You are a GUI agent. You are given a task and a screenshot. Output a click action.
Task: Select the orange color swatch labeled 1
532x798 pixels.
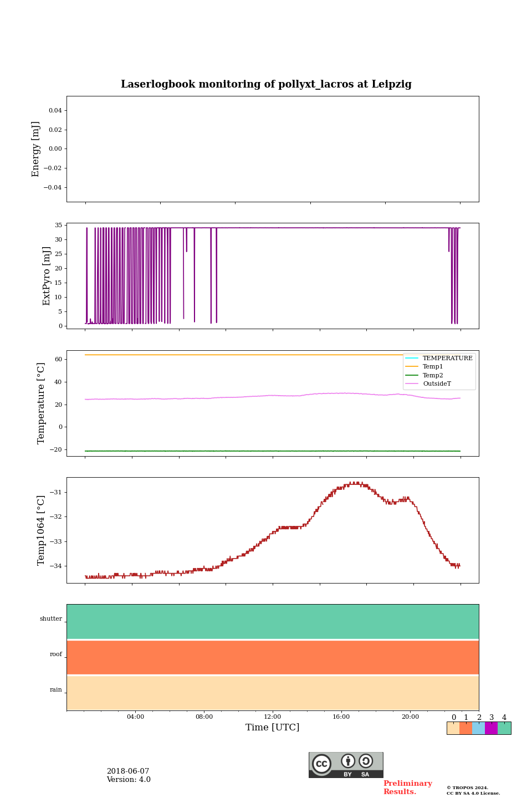[465, 728]
